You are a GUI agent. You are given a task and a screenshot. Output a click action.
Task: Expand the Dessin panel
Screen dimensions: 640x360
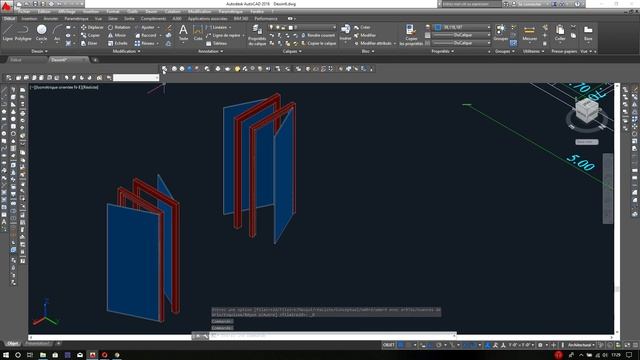pos(39,51)
